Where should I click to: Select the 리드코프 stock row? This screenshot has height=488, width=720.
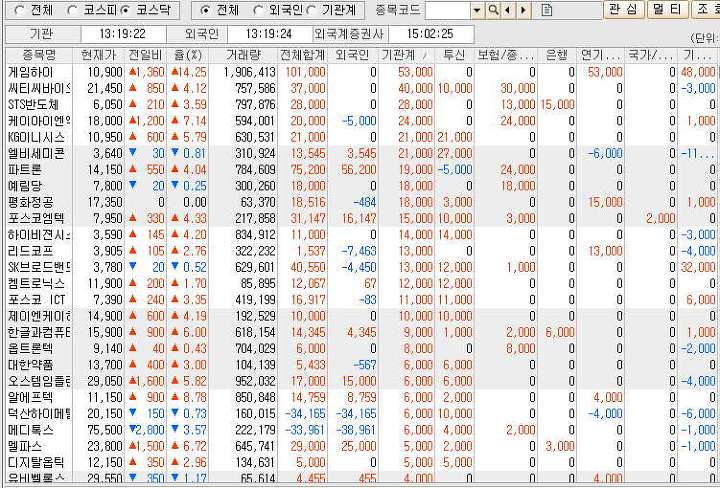pos(363,251)
